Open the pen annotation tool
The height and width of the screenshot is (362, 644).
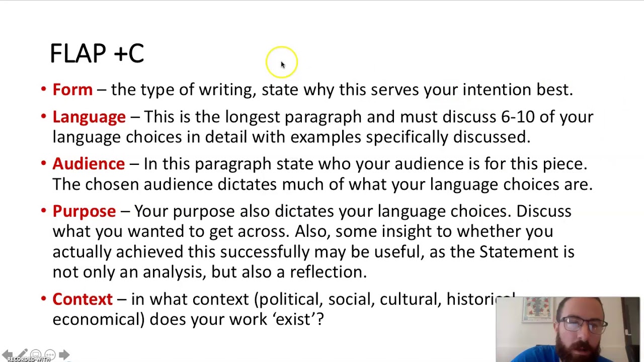22,354
